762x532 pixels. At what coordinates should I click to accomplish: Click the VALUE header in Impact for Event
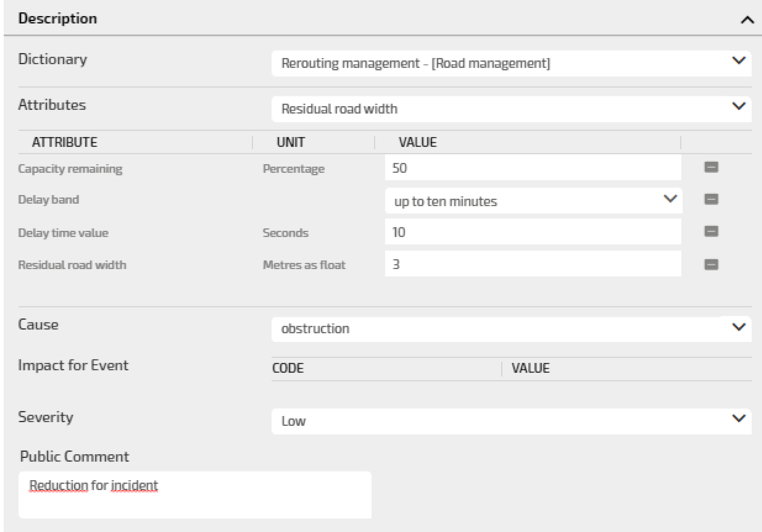530,368
